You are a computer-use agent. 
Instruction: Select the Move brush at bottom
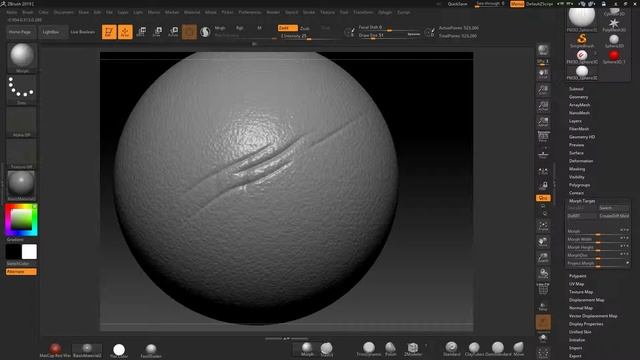pos(519,349)
